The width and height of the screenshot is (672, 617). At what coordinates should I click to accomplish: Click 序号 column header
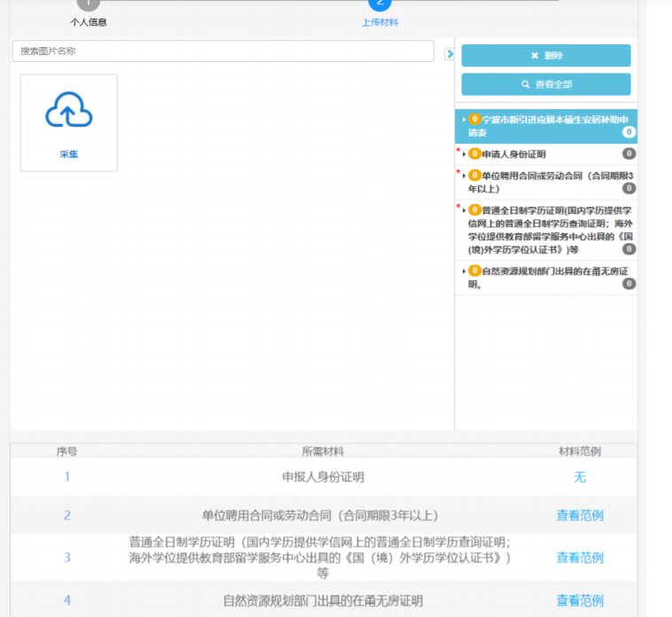pos(66,451)
